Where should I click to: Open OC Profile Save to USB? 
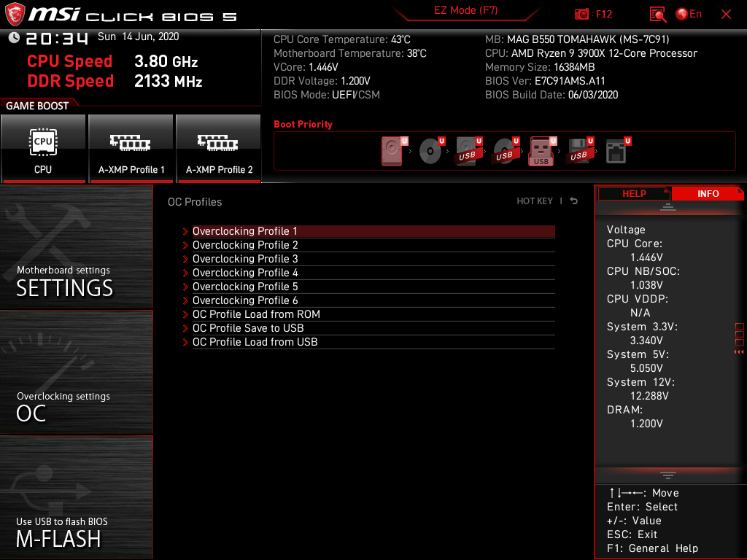(373, 328)
